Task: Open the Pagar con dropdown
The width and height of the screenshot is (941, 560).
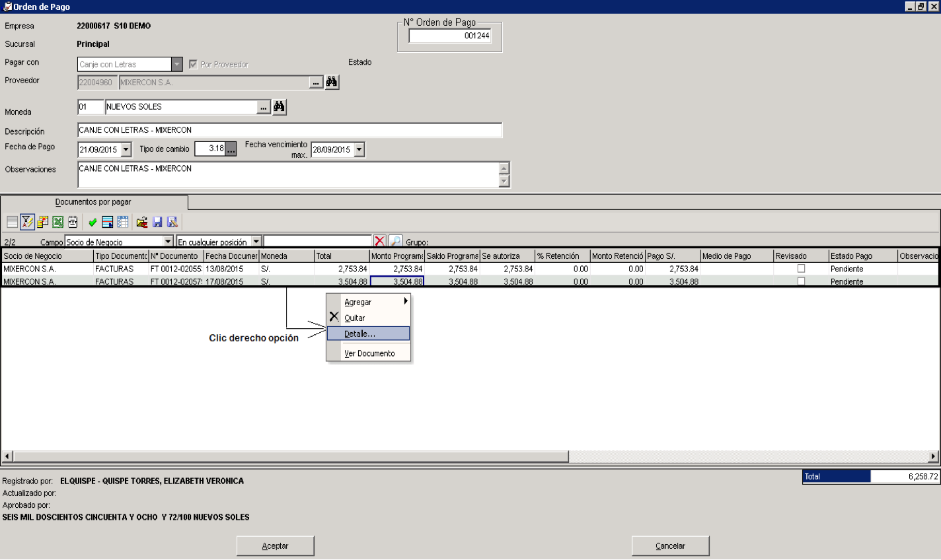Action: (177, 64)
